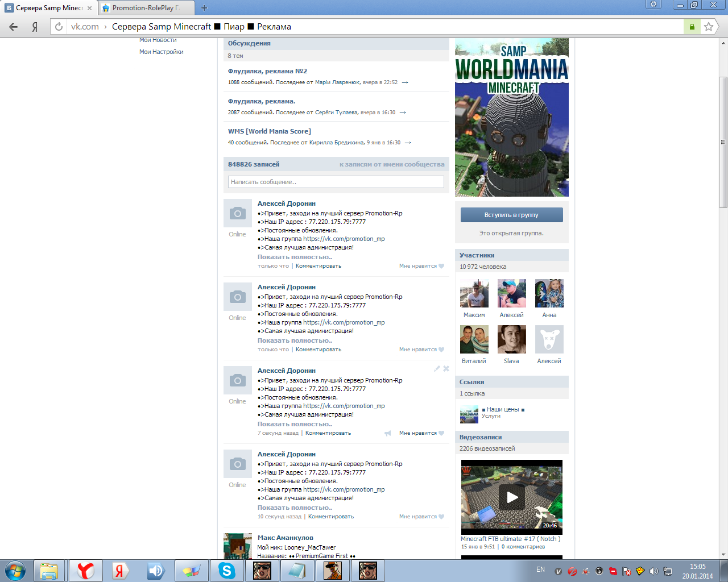The height and width of the screenshot is (582, 728).
Task: Click arrow after "9 янв в 16:30"
Action: pyautogui.click(x=408, y=143)
